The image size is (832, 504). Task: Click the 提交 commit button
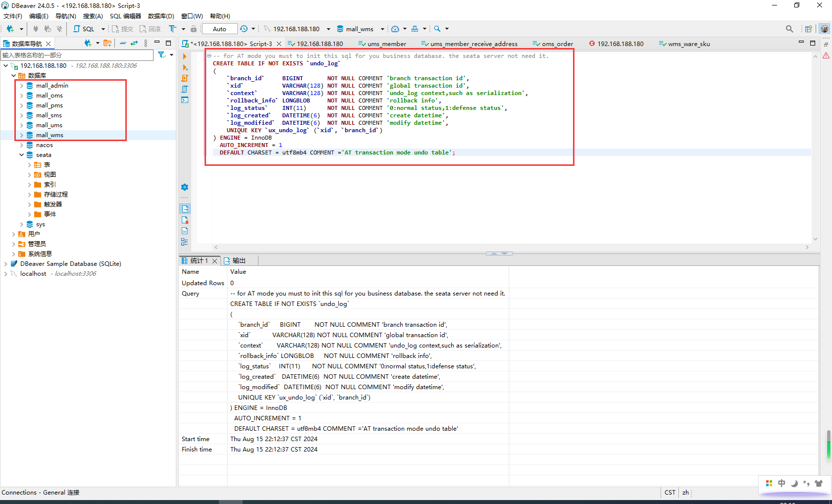pos(122,29)
